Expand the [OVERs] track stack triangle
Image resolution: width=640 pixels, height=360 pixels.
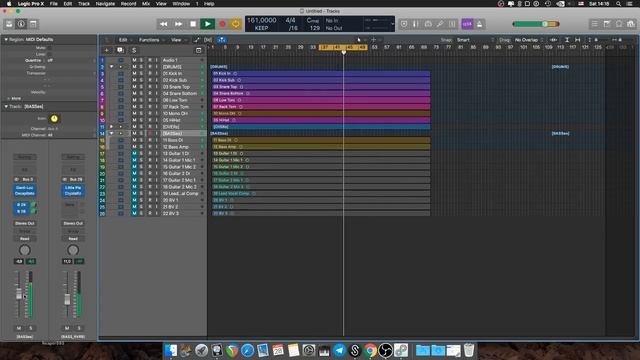point(111,127)
